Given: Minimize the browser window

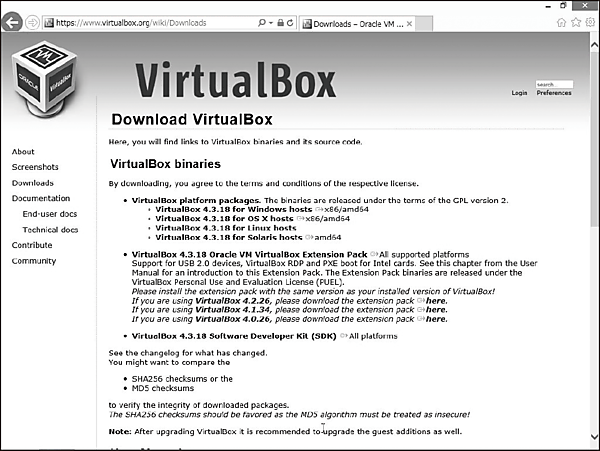Looking at the screenshot, I should click(x=548, y=6).
